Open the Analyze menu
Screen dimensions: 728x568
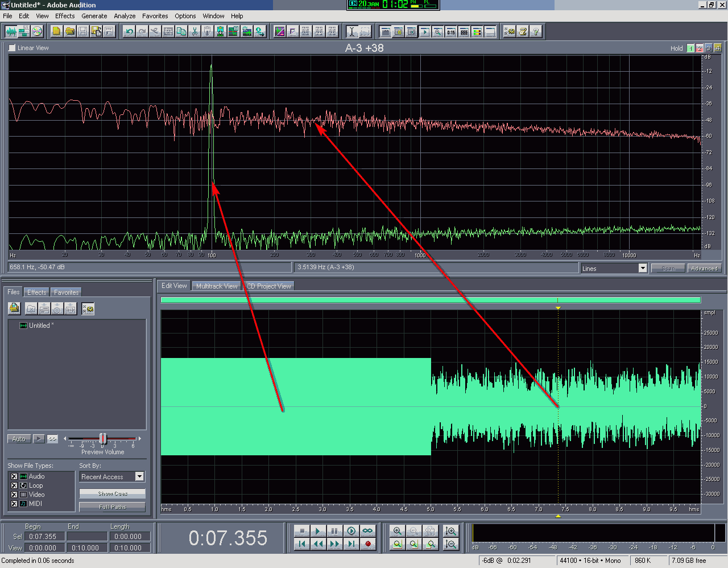125,16
